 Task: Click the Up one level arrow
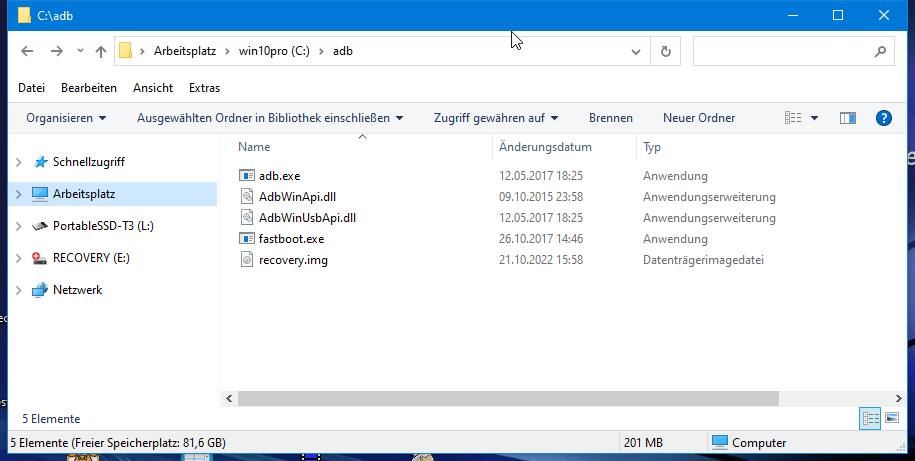(x=100, y=51)
